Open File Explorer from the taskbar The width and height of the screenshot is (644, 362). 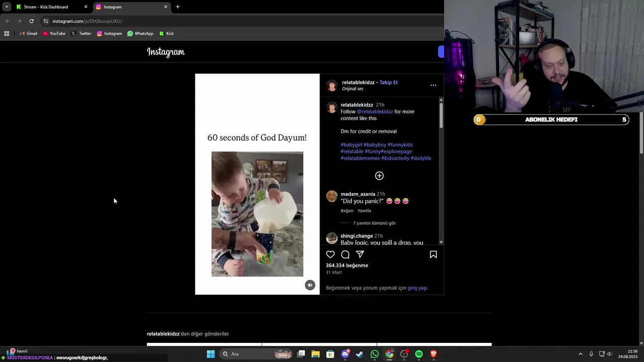[315, 354]
